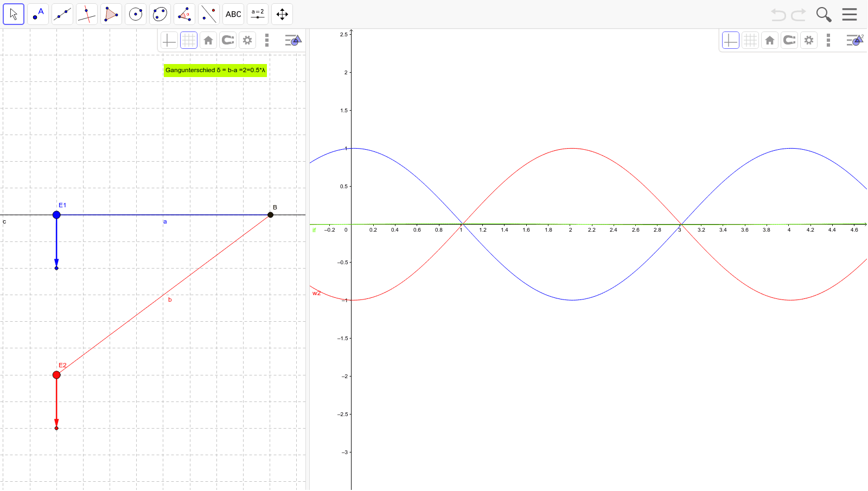Select the Line through two points tool
This screenshot has width=868, height=491.
click(62, 14)
